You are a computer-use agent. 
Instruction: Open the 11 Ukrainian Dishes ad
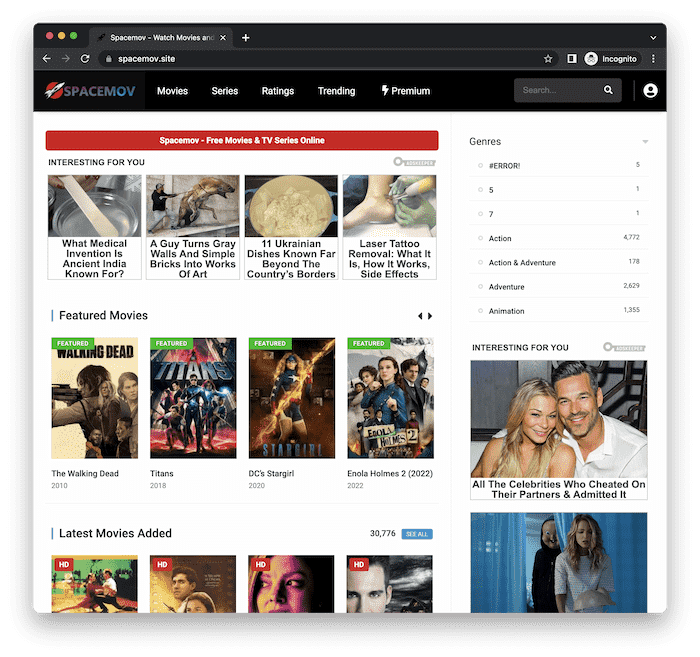(x=291, y=227)
